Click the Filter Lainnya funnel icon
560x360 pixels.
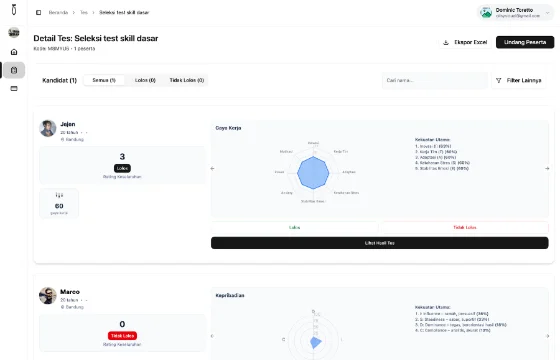point(499,80)
